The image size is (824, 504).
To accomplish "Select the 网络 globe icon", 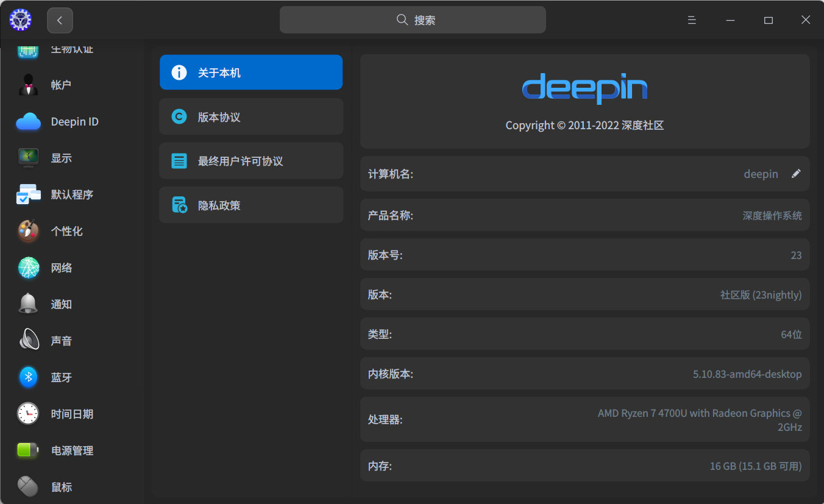I will pos(28,268).
